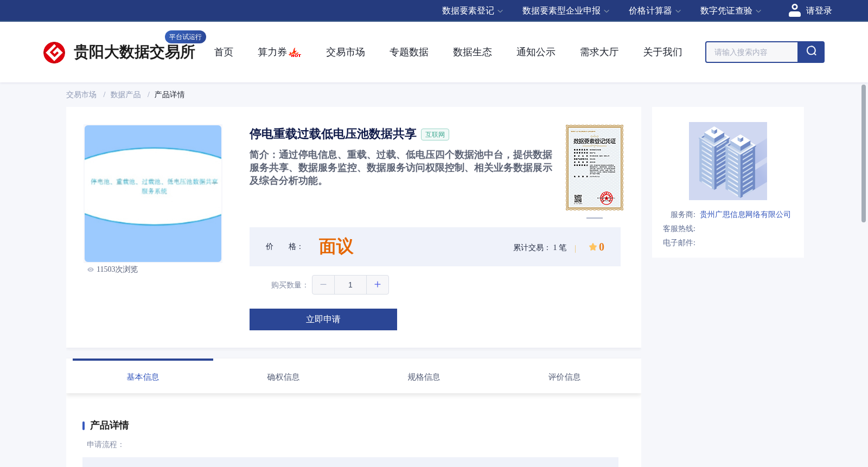The height and width of the screenshot is (467, 868).
Task: Click the 累计交易：1 笔 text
Action: point(540,248)
